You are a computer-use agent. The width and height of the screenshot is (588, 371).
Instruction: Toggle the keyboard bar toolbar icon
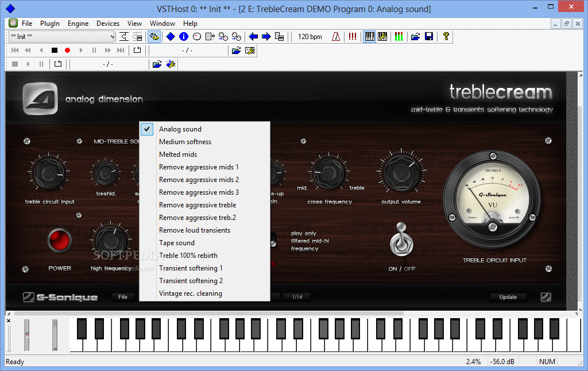[x=369, y=36]
